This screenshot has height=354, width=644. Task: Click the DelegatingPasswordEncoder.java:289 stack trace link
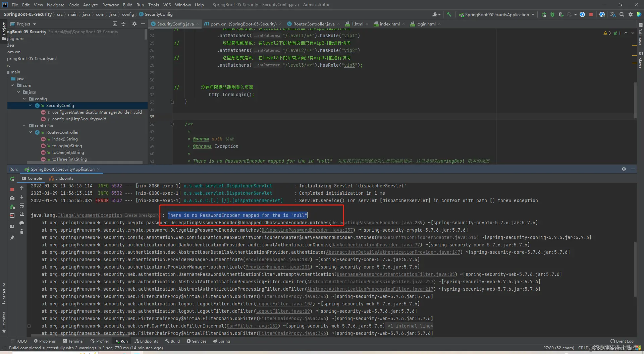pos(377,223)
